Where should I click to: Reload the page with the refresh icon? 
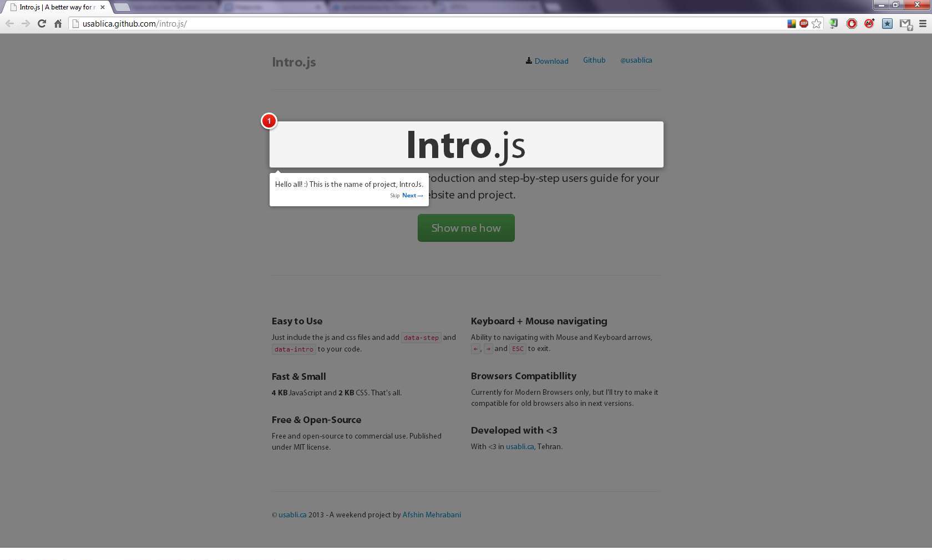point(42,23)
